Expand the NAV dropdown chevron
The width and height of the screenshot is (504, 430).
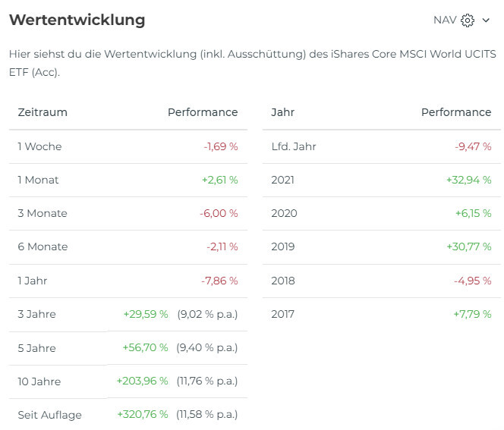point(487,20)
